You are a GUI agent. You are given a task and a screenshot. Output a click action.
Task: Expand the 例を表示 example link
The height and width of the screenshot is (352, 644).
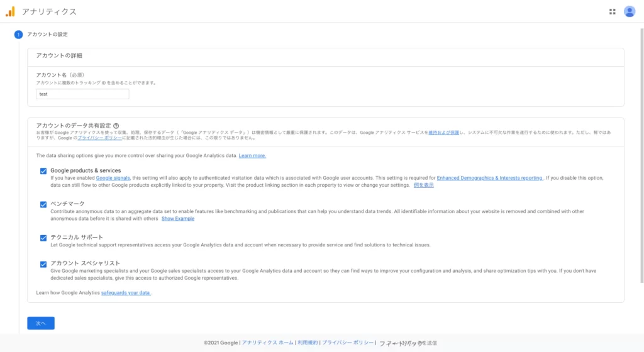click(423, 185)
